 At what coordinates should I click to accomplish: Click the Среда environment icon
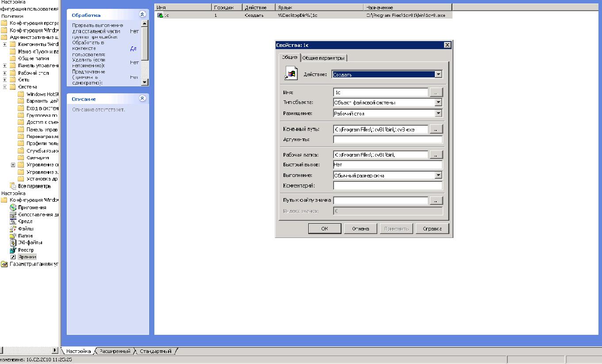click(13, 221)
